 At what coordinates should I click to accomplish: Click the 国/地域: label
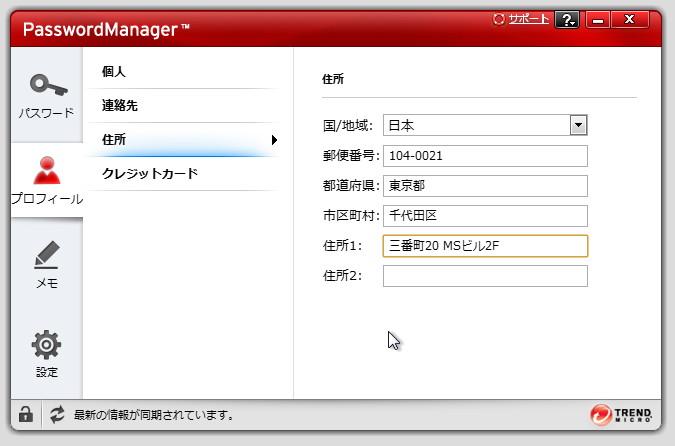tap(348, 126)
